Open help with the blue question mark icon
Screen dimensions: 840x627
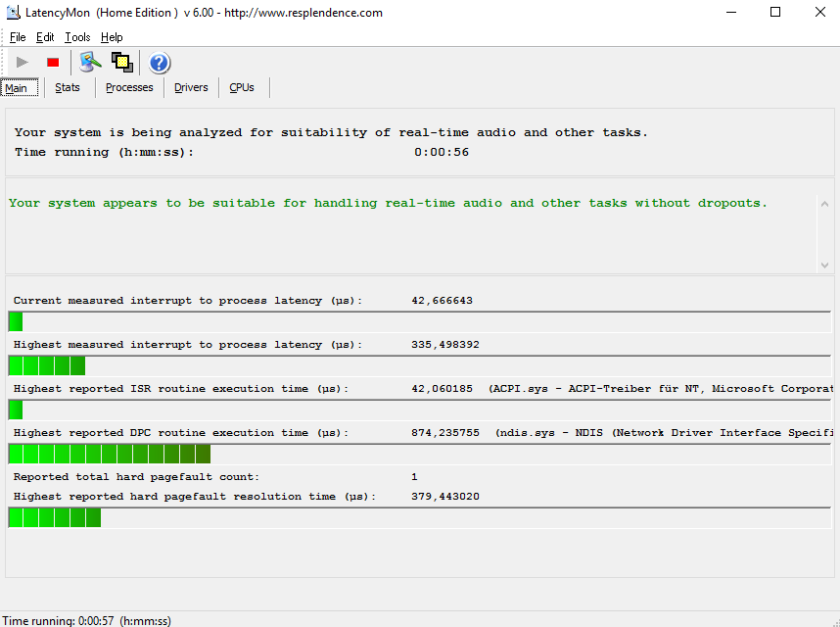click(160, 64)
